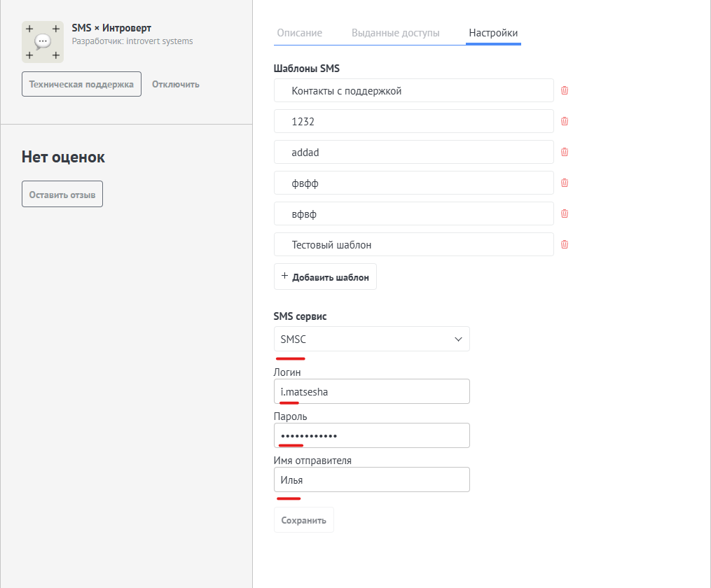Save settings with the Сохранить button
This screenshot has height=588, width=711.
click(x=304, y=520)
